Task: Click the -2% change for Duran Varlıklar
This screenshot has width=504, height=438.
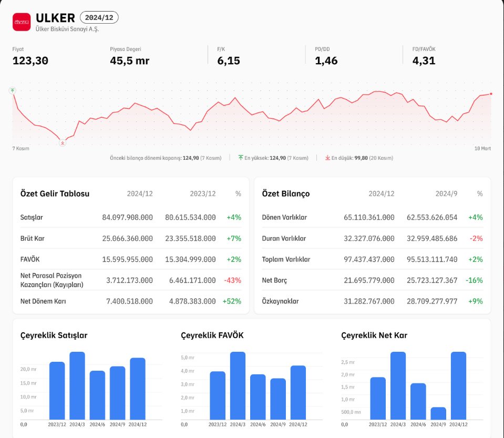Action: pos(476,238)
